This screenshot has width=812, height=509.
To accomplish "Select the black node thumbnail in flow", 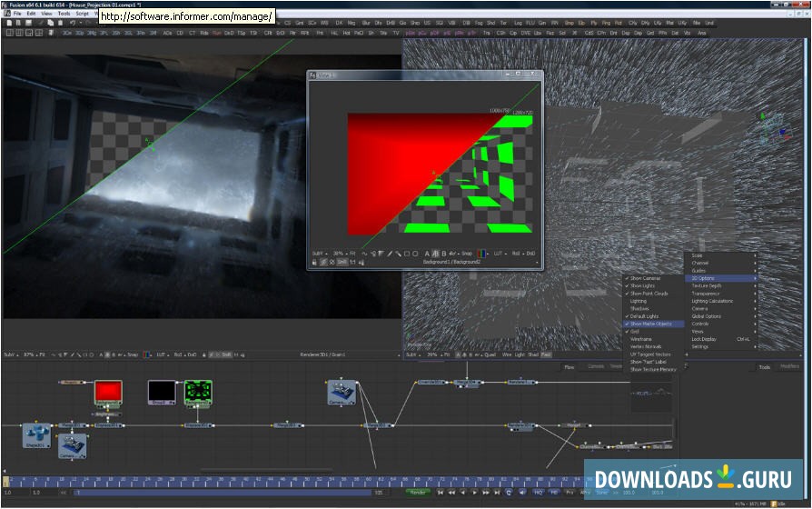I will (161, 392).
